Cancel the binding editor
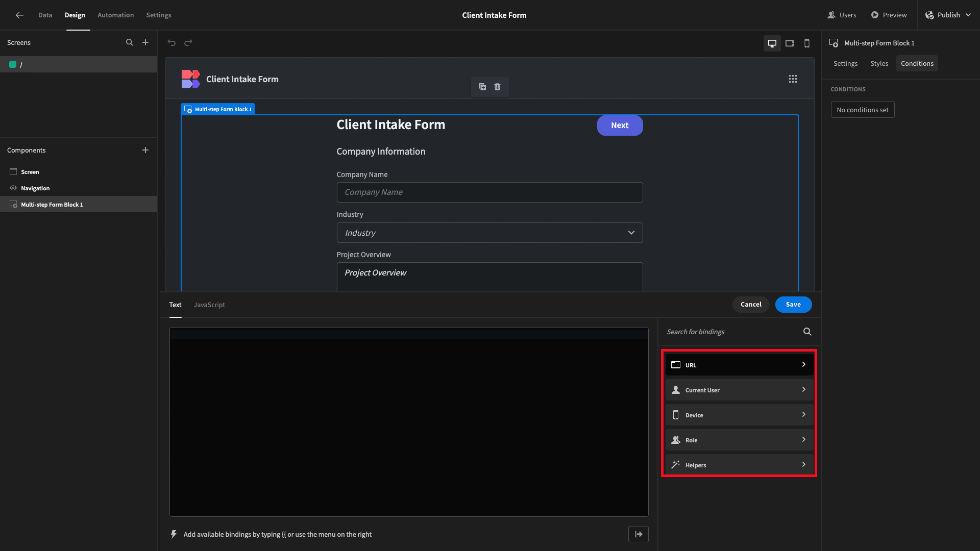This screenshot has width=980, height=551. [751, 305]
